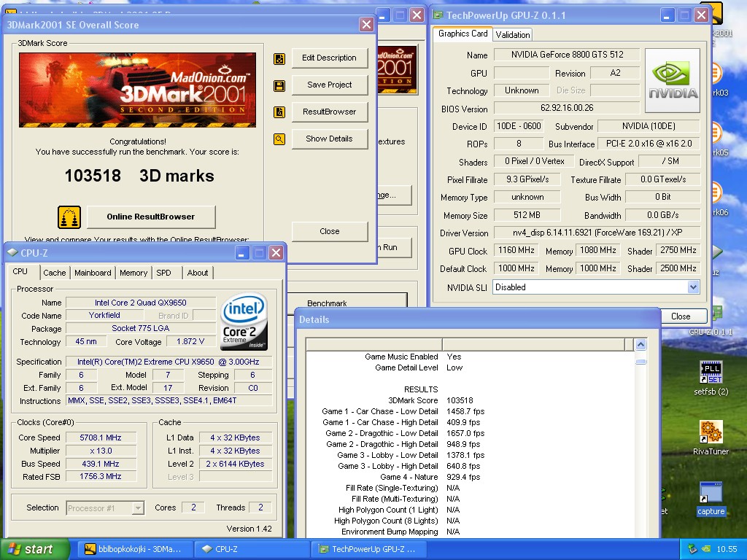Click the Intel Core 2 Extreme logo
This screenshot has width=747, height=560.
pos(244,321)
